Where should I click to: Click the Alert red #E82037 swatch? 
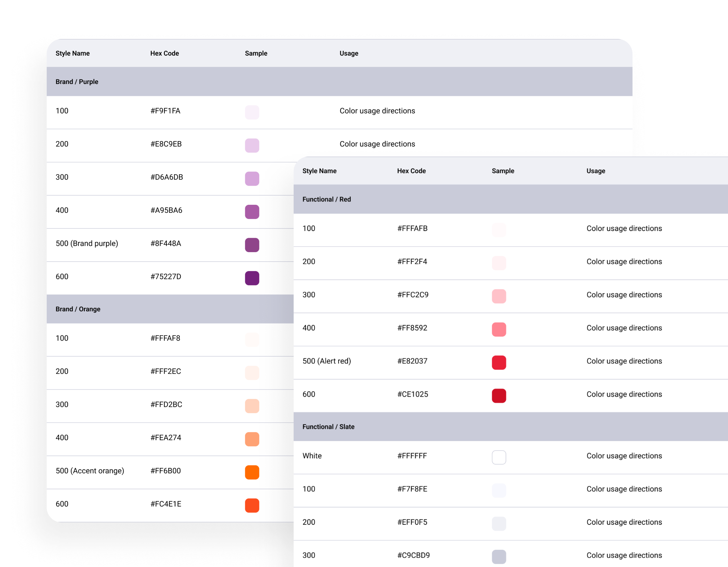[499, 362]
